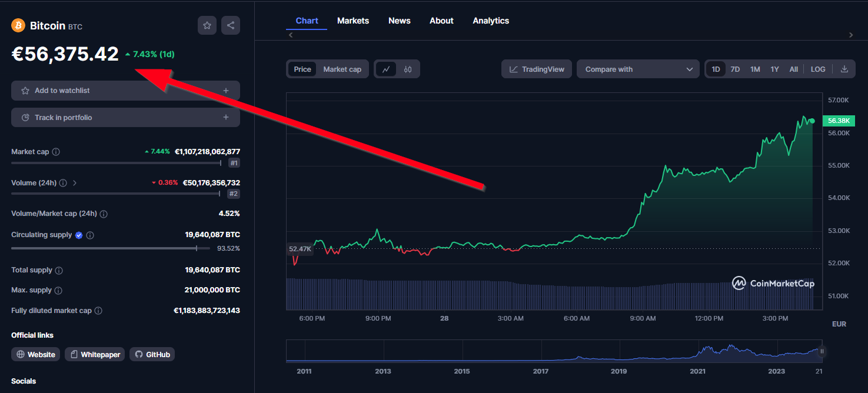Click the 4.52% Volume/Market cap value
This screenshot has width=868, height=393.
point(229,214)
